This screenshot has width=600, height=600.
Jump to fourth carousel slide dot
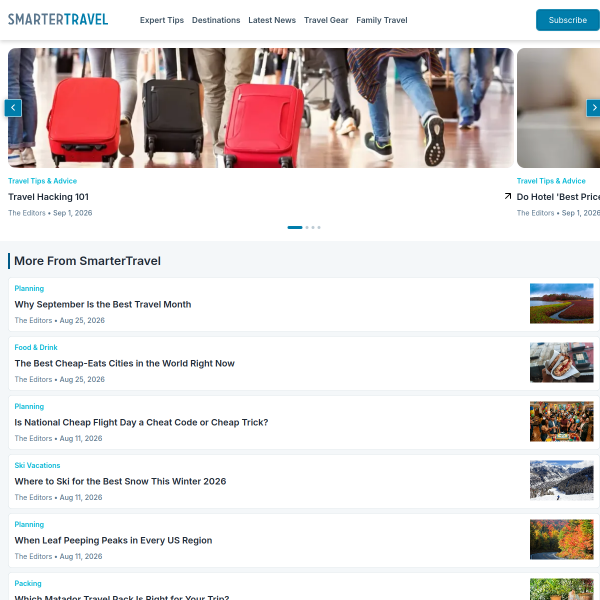click(x=319, y=227)
